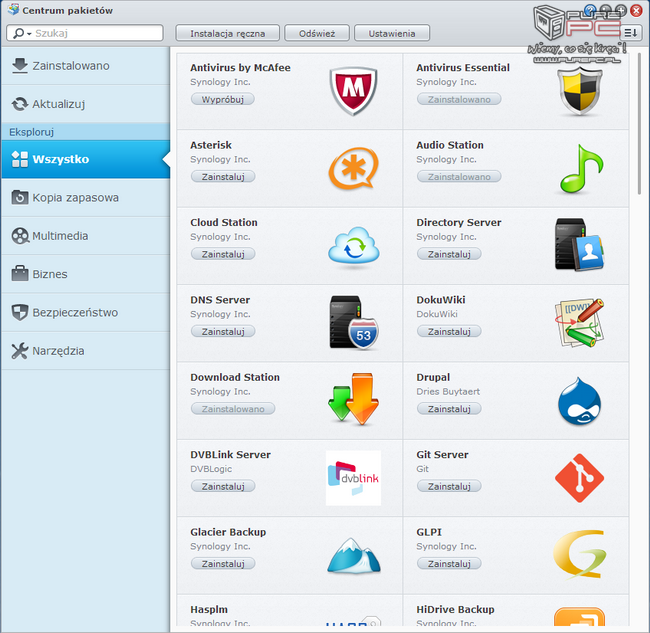650x633 pixels.
Task: Open the Cloud Station cloud icon
Action: tap(354, 246)
